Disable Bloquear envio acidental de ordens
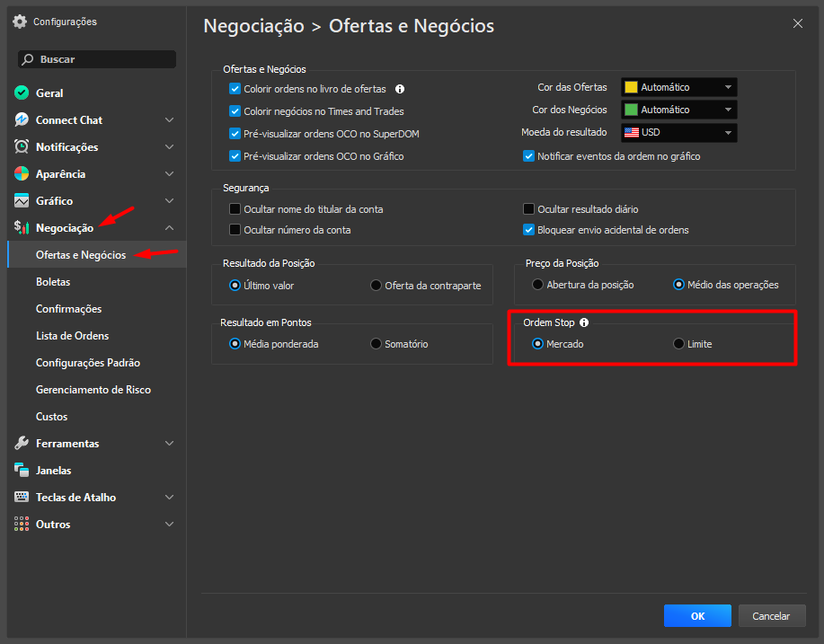 pos(529,230)
